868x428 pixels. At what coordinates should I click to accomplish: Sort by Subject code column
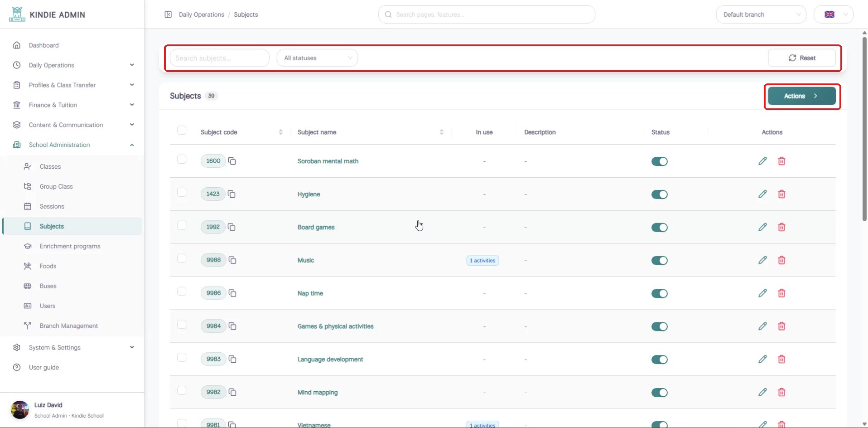(x=280, y=132)
